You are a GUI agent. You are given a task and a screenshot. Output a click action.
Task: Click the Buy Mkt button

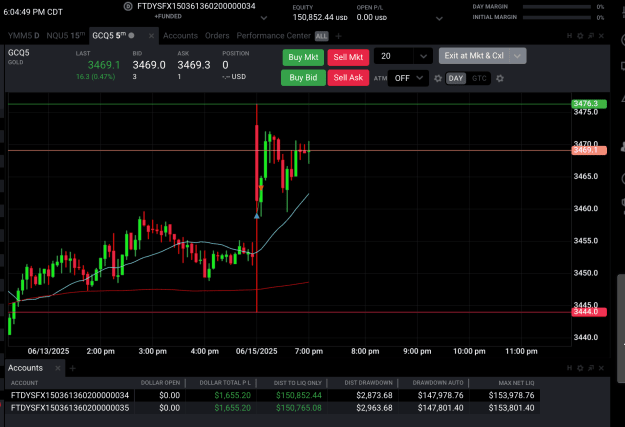(303, 57)
